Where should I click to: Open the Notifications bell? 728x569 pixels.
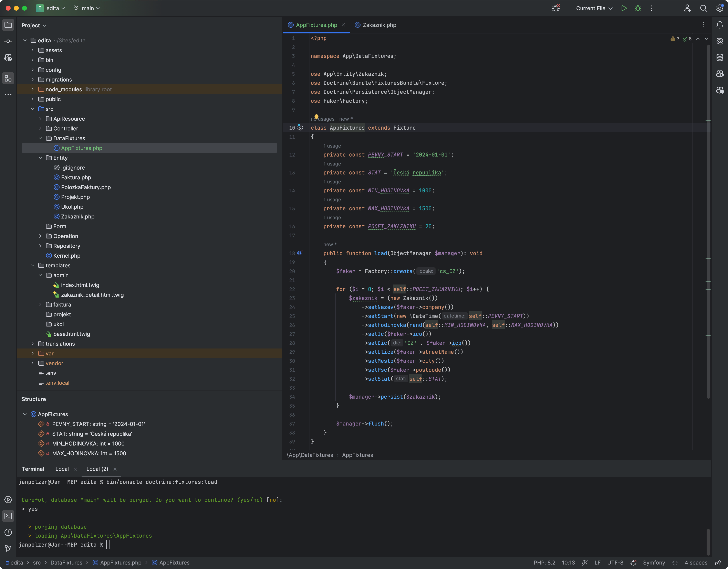coord(719,25)
